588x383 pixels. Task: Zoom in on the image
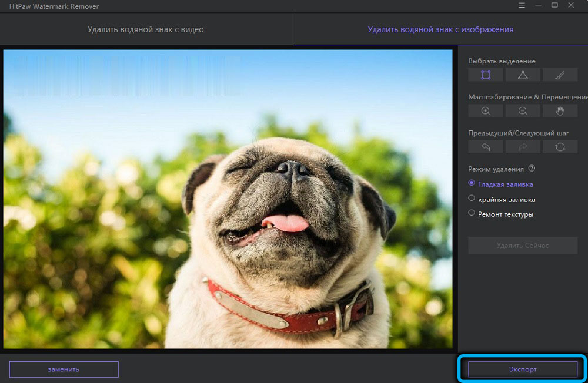point(485,110)
